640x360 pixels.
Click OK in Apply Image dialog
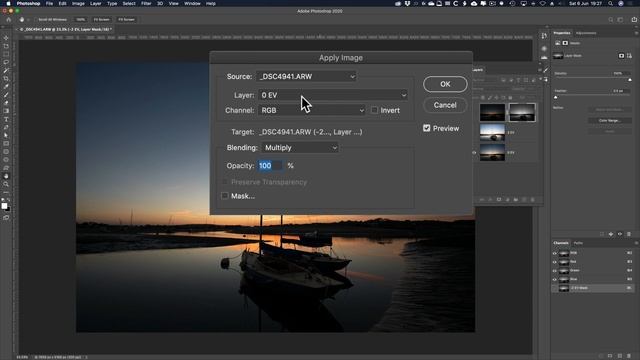(x=445, y=84)
